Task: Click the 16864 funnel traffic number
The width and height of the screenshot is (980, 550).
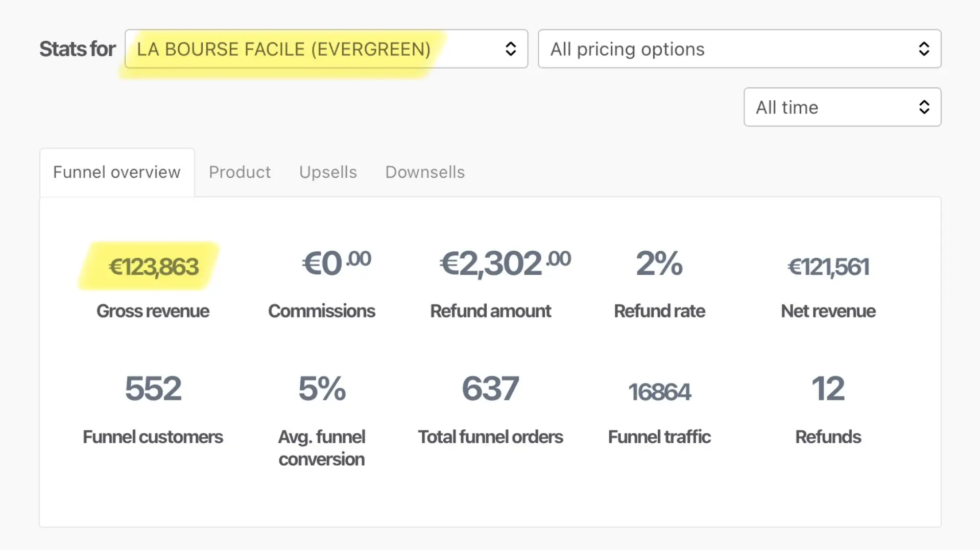Action: click(659, 392)
